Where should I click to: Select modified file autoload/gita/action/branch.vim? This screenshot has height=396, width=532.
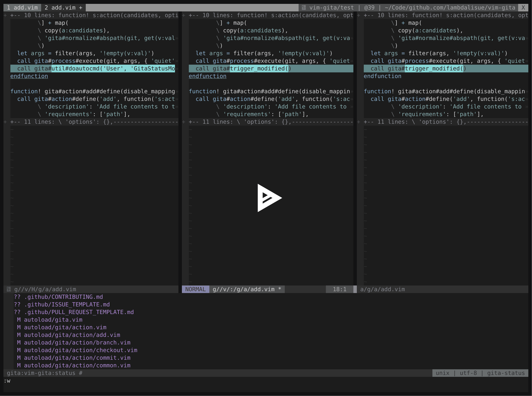(x=74, y=343)
